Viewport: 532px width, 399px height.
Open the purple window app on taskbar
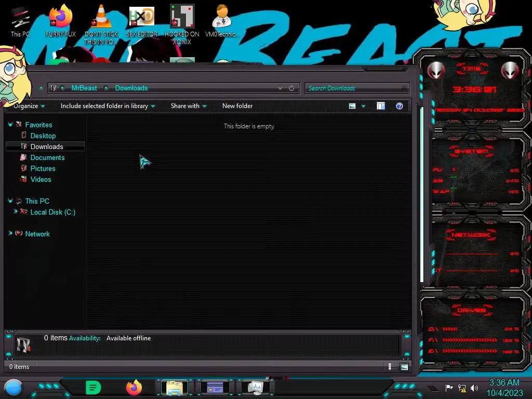(215, 388)
